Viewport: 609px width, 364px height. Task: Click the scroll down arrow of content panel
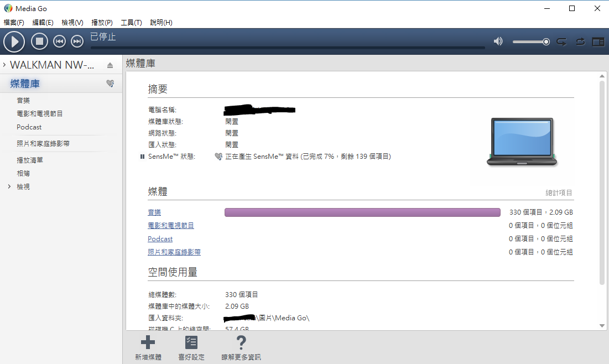coord(602,325)
